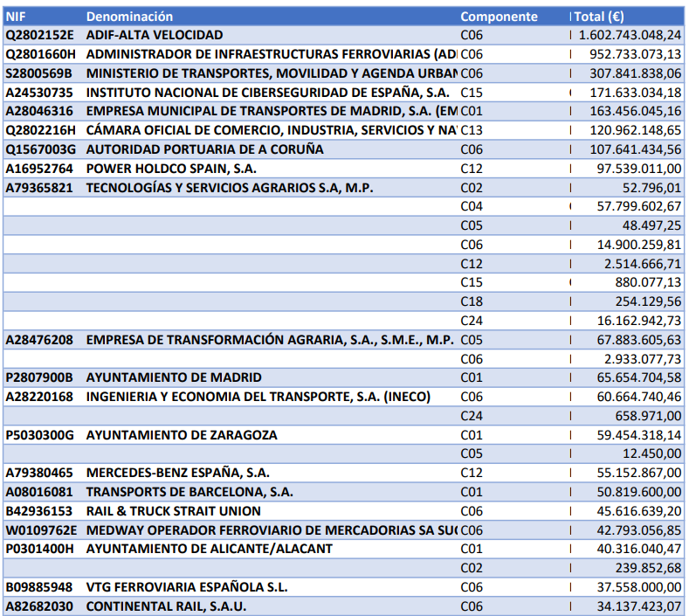This screenshot has width=689, height=616.
Task: Select TRANSPORTS DE BARCELONA, S.A. cell
Action: pos(189,492)
